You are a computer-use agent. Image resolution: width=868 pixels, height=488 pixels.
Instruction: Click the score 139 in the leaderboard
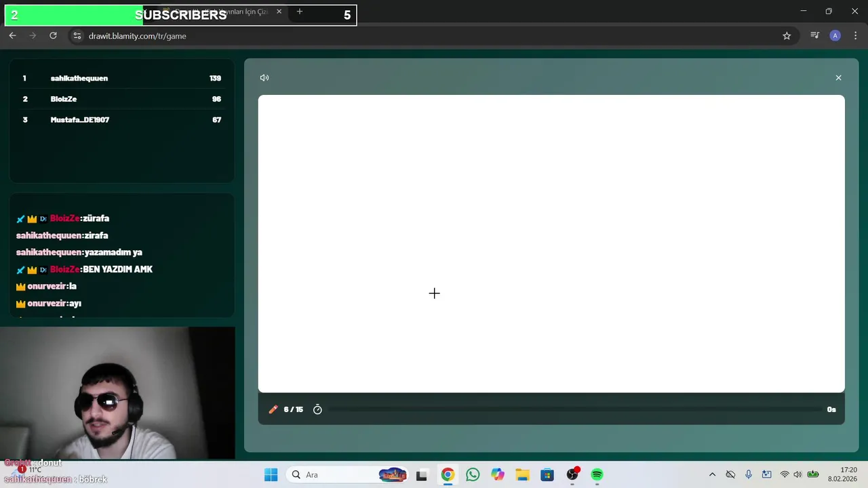[x=215, y=79]
